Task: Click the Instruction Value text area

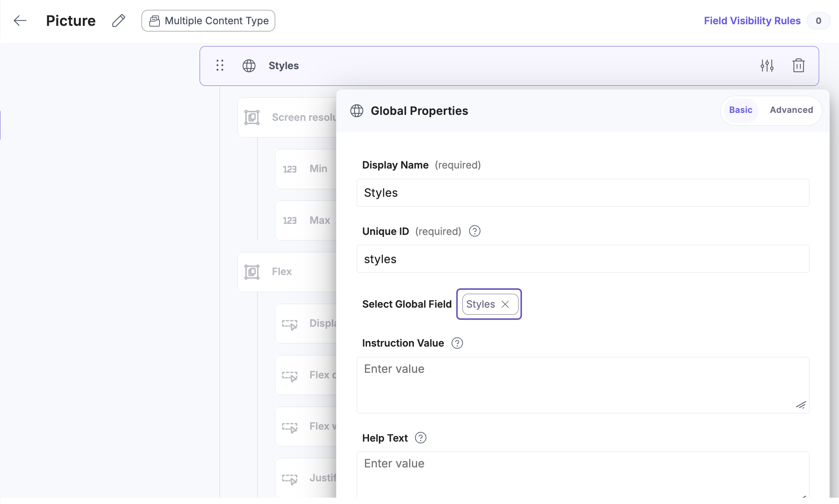Action: (x=583, y=385)
